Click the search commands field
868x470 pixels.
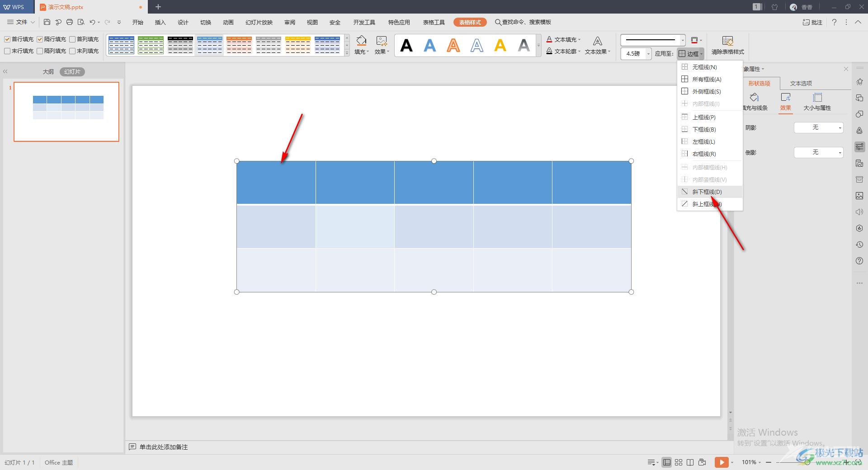(523, 22)
